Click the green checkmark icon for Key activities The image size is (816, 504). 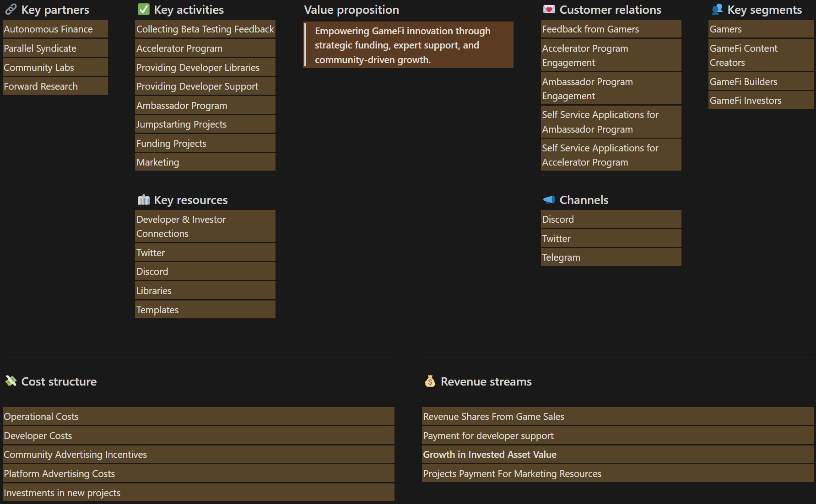click(143, 9)
